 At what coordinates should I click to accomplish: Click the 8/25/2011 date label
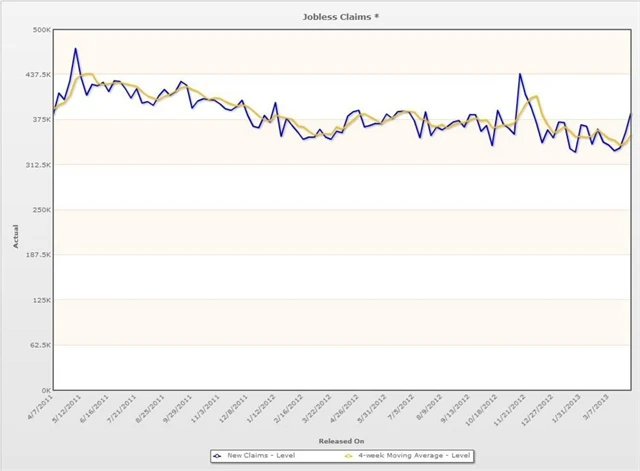click(x=150, y=408)
